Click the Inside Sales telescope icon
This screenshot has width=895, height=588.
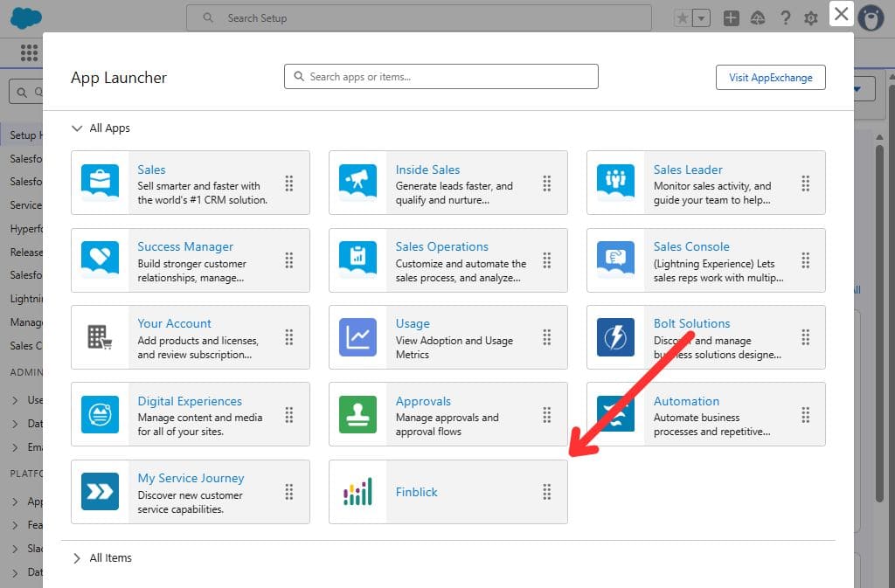pos(357,183)
